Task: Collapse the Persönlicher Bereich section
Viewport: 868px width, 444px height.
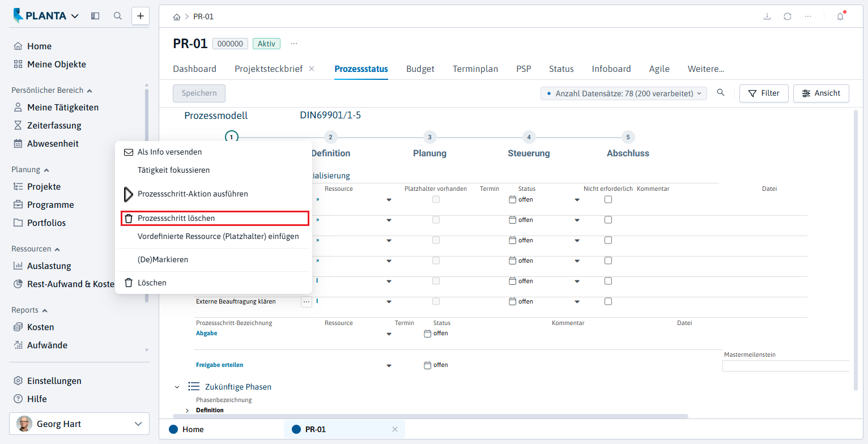Action: pos(90,90)
